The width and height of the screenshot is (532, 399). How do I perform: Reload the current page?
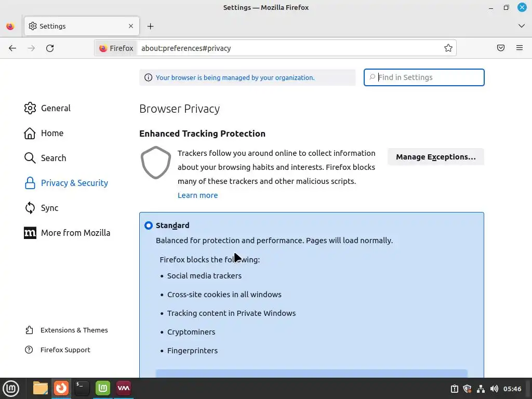click(50, 48)
